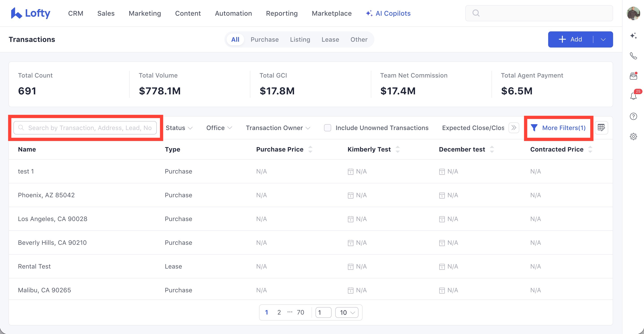644x334 pixels.
Task: Open the inbox icon in sidebar
Action: point(633,76)
